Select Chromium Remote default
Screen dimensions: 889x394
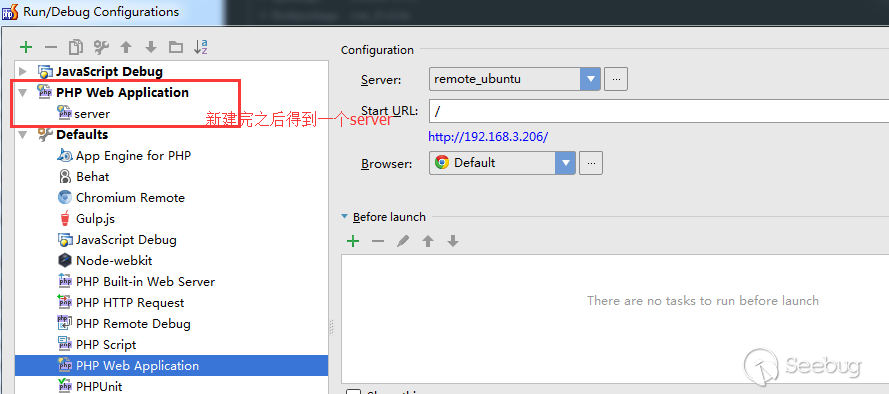point(121,197)
